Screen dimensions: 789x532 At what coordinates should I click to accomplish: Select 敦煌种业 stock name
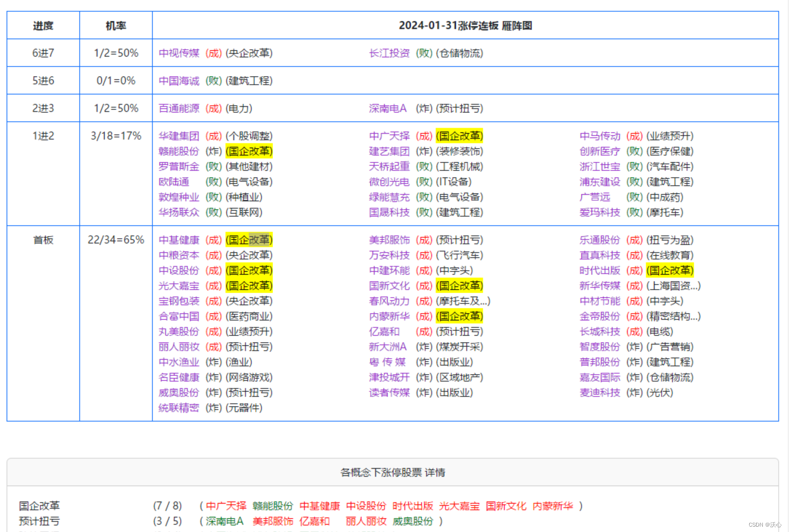pos(179,197)
